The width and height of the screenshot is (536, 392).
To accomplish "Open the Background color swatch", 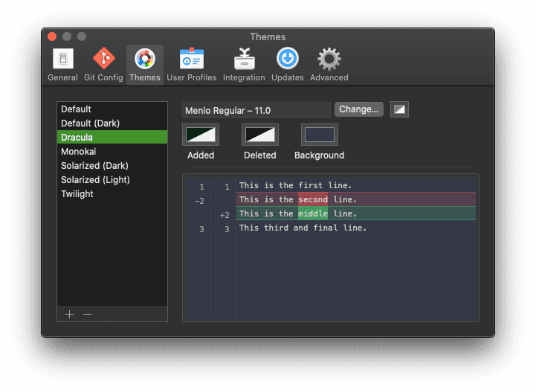I will [319, 135].
